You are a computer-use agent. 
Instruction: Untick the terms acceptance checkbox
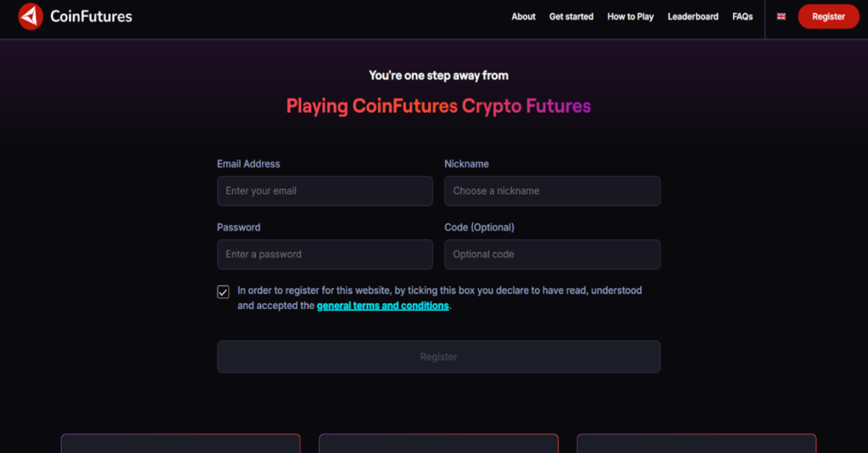pyautogui.click(x=223, y=292)
